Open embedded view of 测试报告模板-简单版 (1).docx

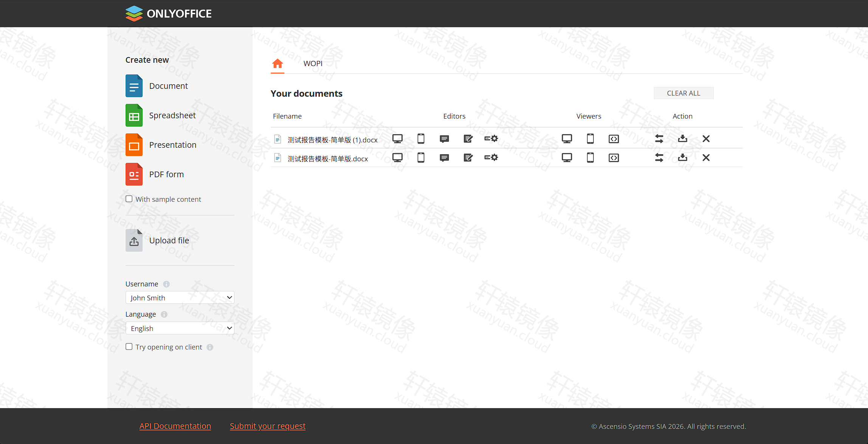(x=614, y=139)
